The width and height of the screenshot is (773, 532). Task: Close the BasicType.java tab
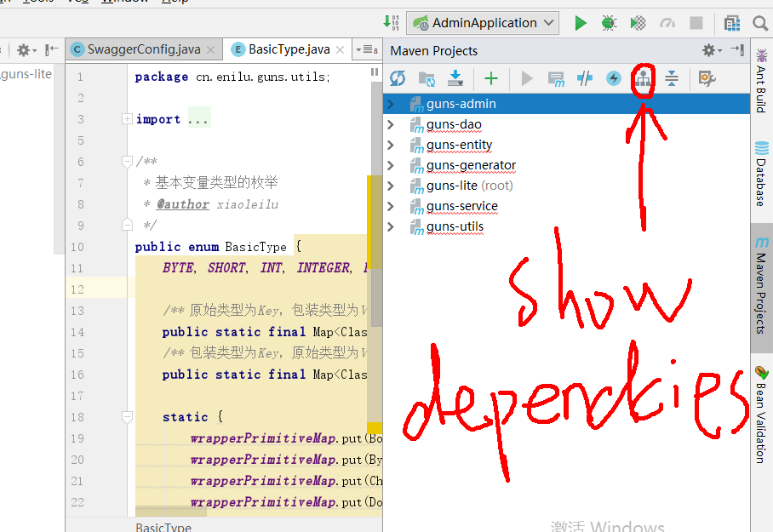(340, 50)
